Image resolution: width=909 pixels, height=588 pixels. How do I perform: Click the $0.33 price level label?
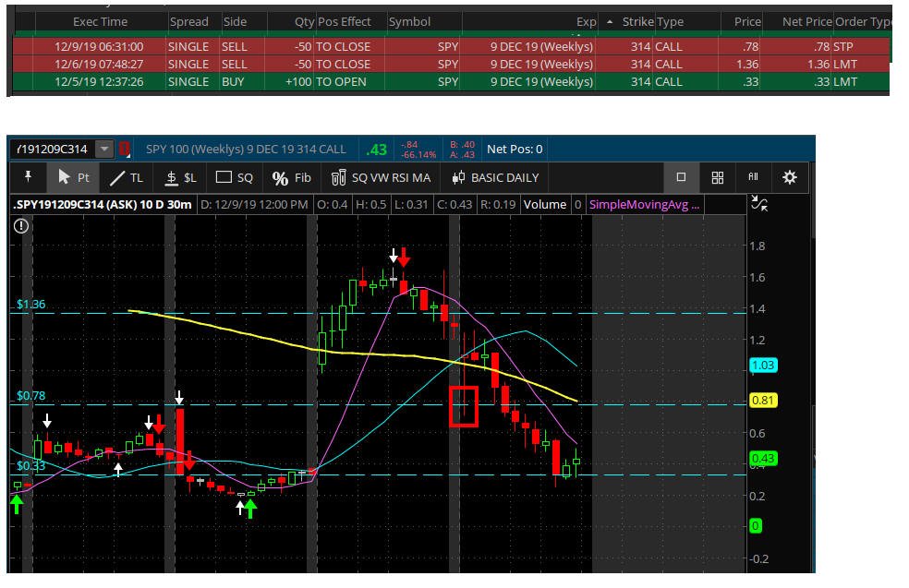coord(30,466)
